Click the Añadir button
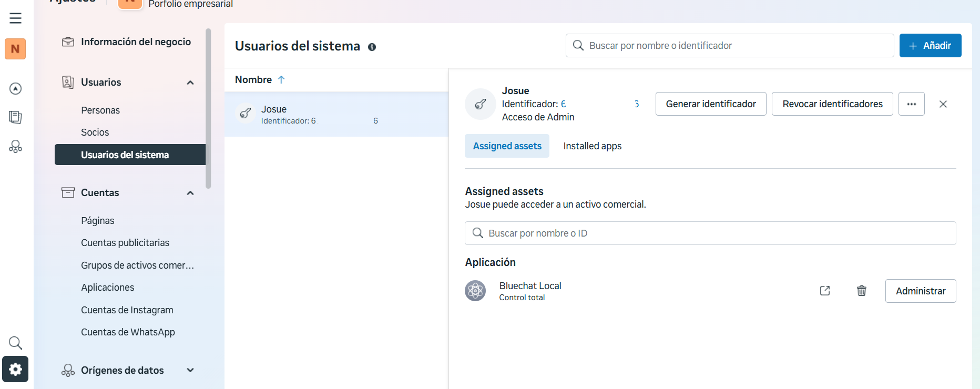The height and width of the screenshot is (389, 980). pos(930,46)
